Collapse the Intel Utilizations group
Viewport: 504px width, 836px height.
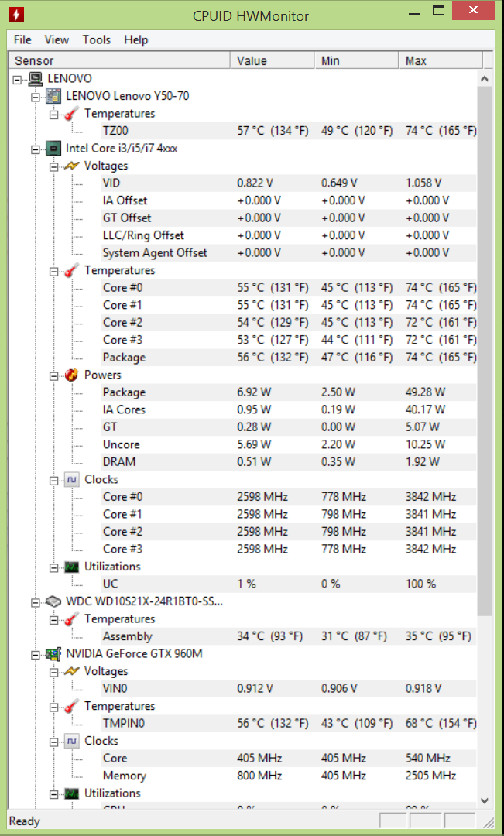(54, 568)
